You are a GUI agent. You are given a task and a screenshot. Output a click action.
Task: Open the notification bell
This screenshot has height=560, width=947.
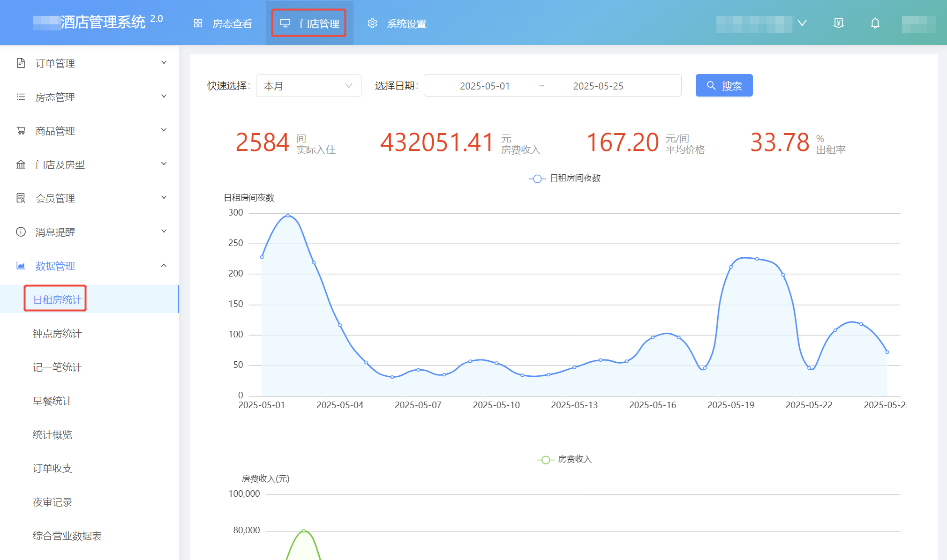875,23
